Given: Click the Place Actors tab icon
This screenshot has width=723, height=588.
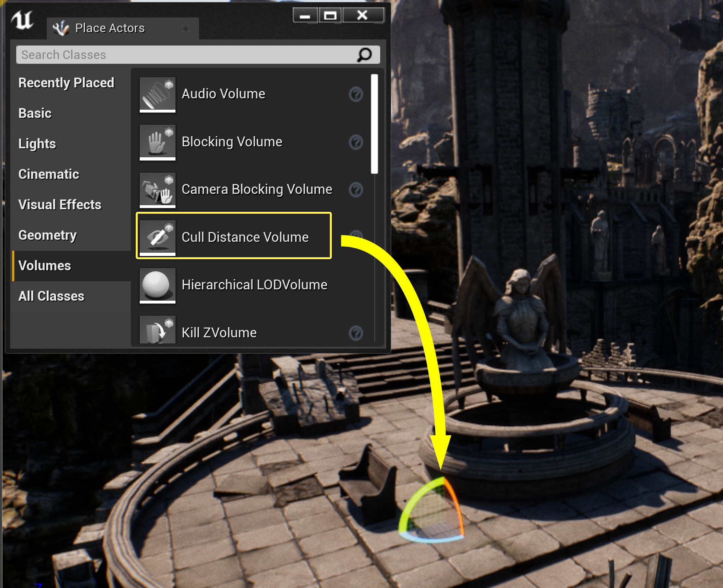Looking at the screenshot, I should [61, 28].
